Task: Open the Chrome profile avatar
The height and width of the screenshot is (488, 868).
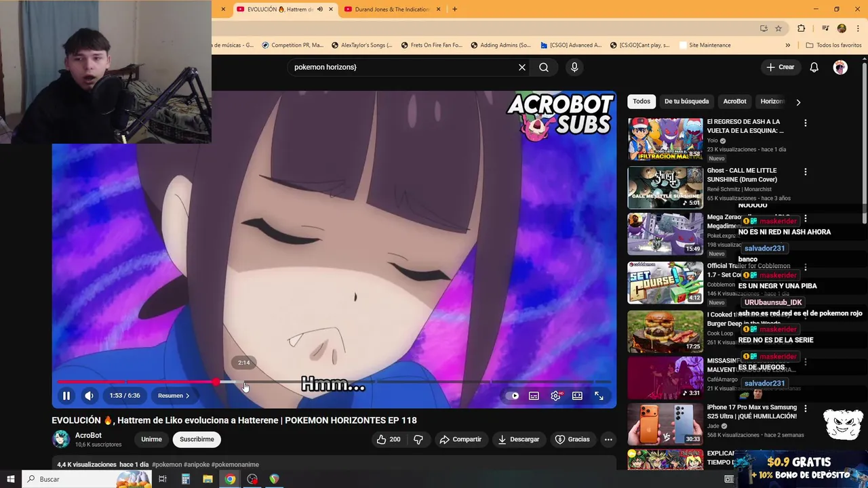Action: pos(842,28)
